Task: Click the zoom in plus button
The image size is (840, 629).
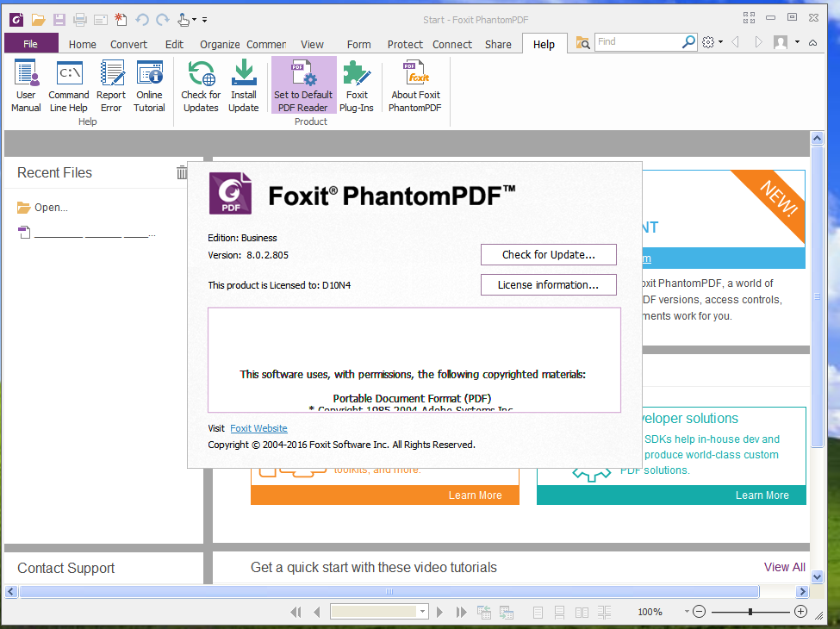Action: (800, 611)
